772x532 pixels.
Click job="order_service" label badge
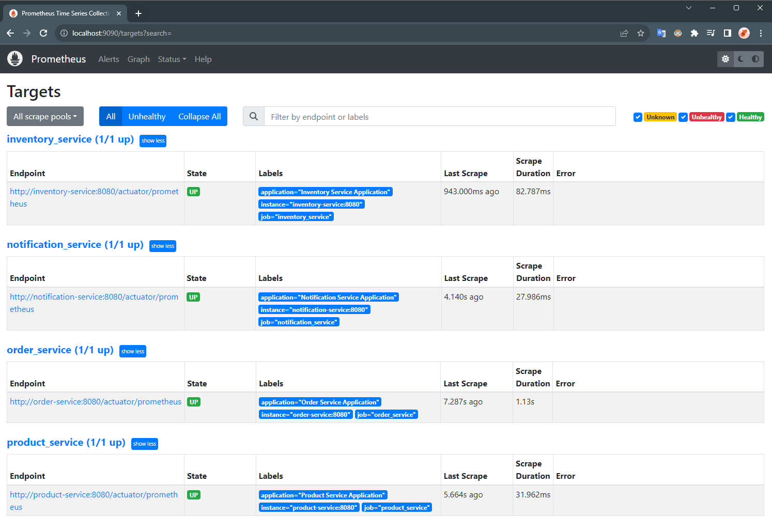point(387,414)
